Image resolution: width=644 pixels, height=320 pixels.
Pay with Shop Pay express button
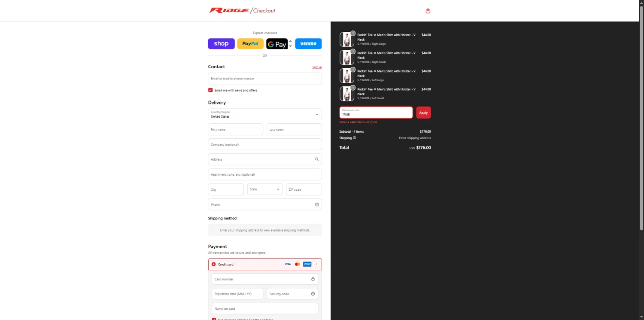coord(221,43)
